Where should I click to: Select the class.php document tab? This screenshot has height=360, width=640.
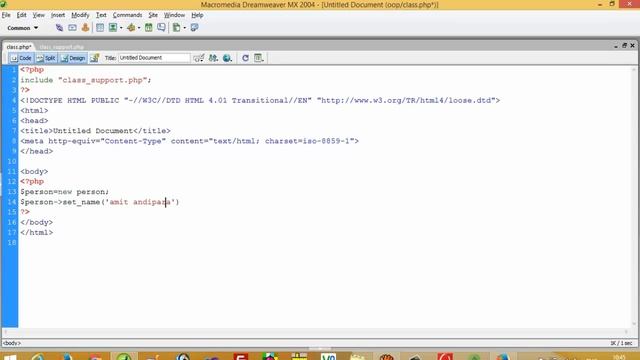point(19,47)
